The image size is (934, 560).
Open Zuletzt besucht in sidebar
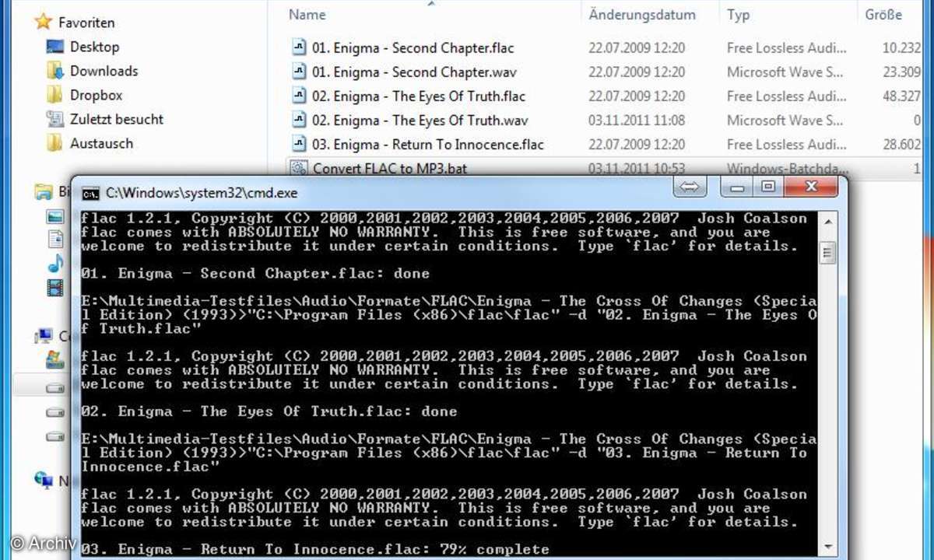pyautogui.click(x=117, y=119)
